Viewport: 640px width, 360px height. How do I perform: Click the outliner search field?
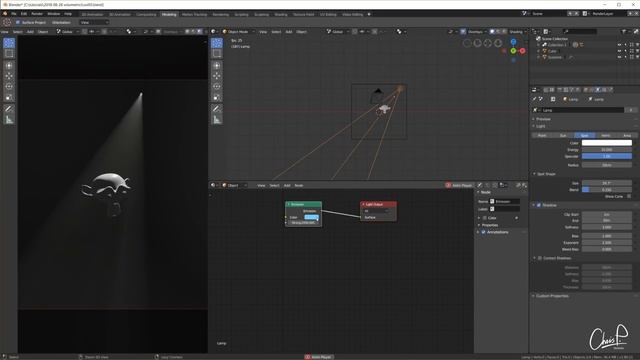pos(580,31)
